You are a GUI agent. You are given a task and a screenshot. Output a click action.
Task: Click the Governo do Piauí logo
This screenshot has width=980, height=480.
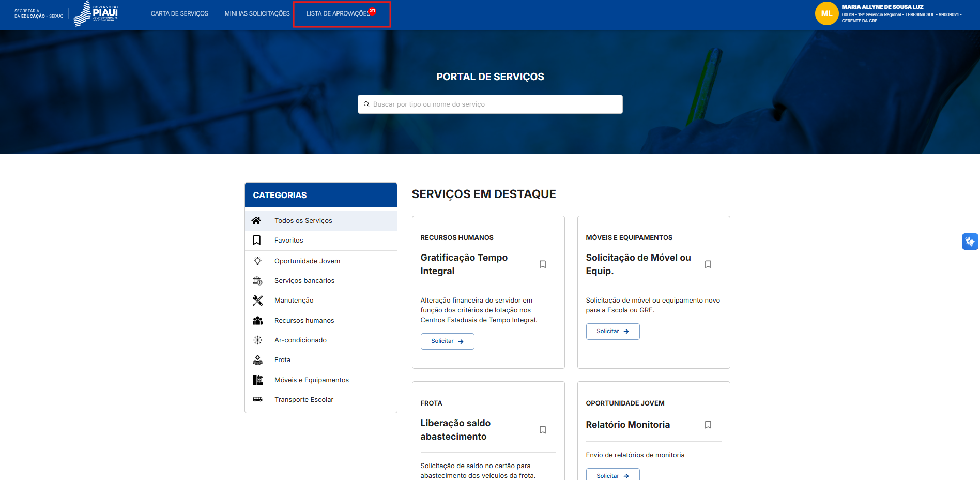(x=96, y=13)
